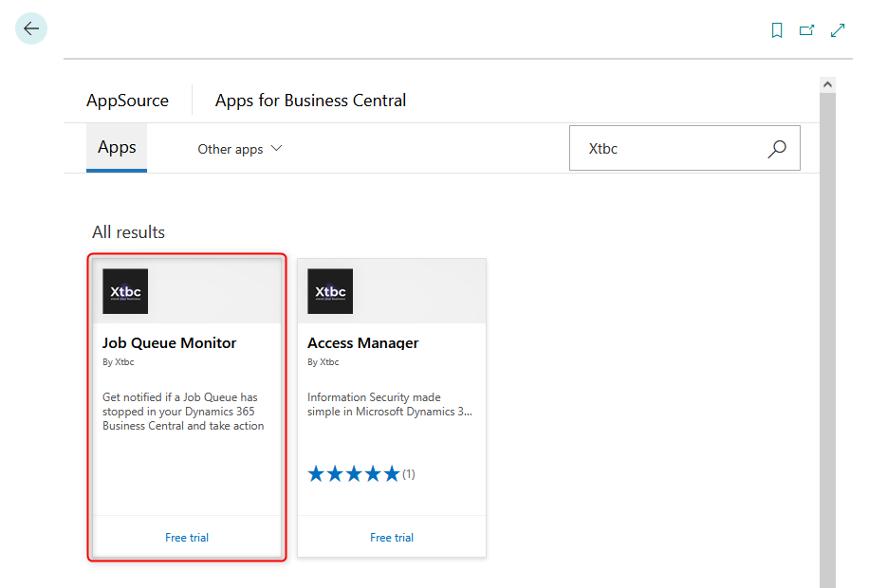Click the bookmark icon in the top bar

point(777,29)
